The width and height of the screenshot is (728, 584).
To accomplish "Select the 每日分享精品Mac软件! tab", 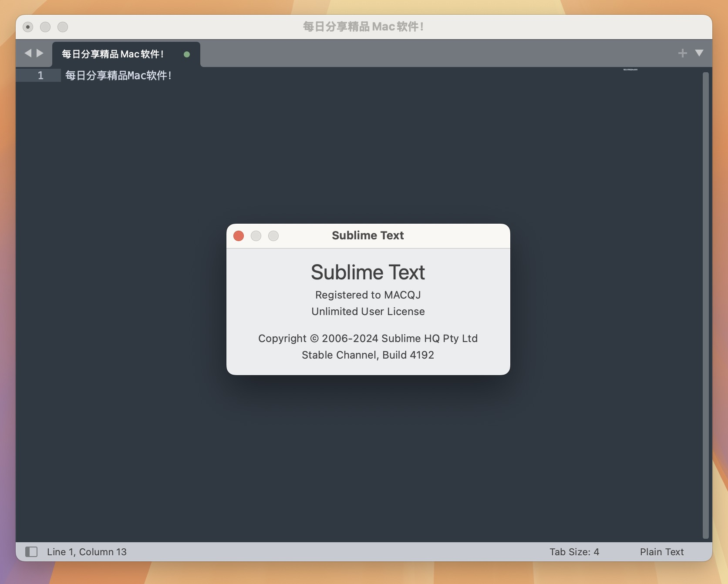I will pyautogui.click(x=113, y=54).
